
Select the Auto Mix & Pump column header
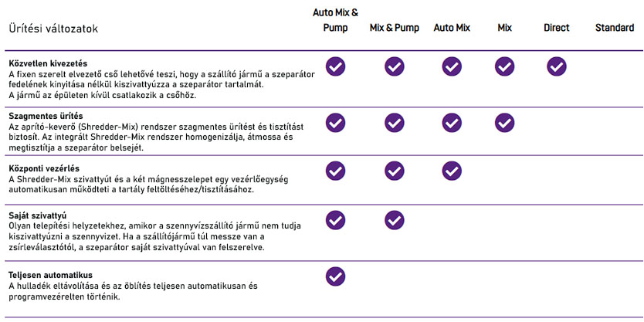click(335, 20)
